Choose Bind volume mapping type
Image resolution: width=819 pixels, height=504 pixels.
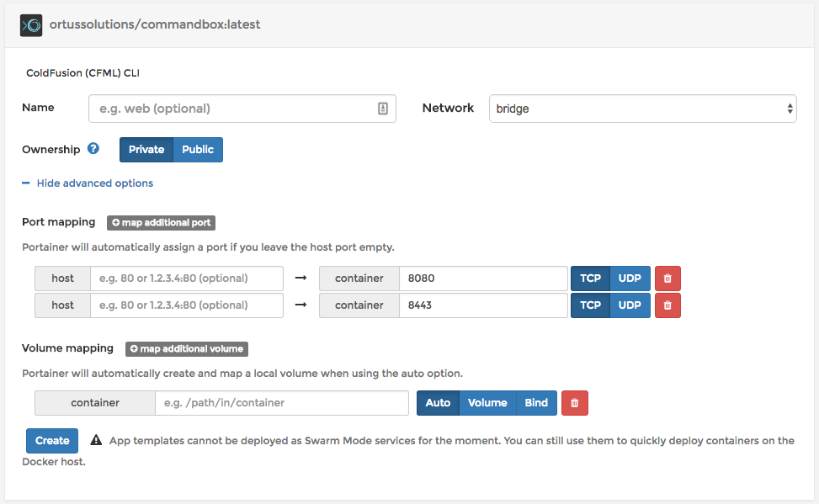(536, 403)
